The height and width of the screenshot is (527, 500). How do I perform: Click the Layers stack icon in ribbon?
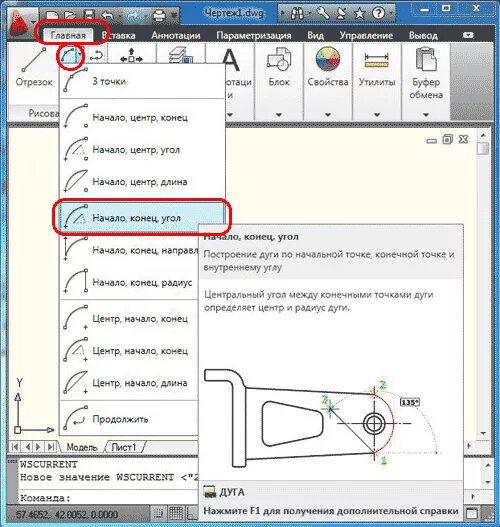181,55
